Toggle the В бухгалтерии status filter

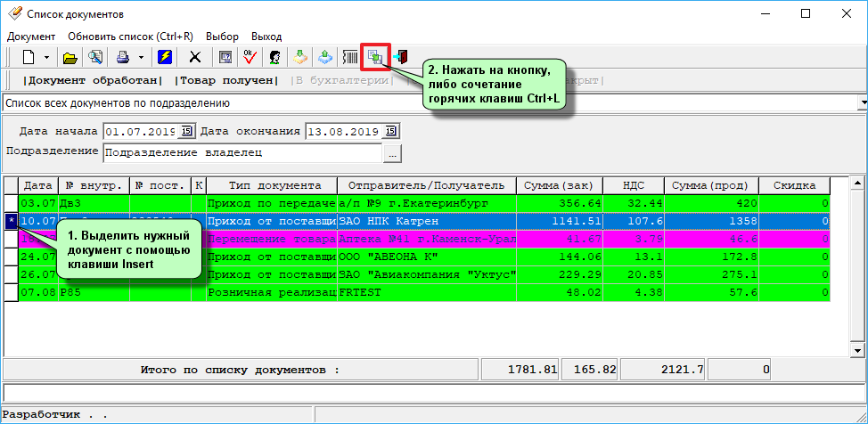click(342, 81)
